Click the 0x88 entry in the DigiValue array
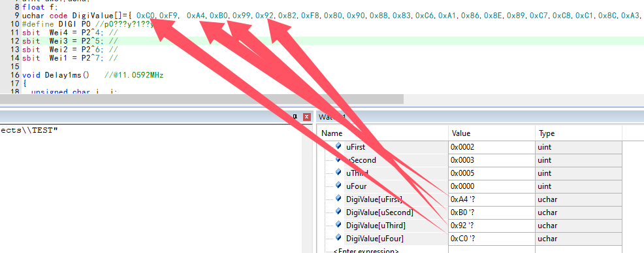 (x=379, y=16)
